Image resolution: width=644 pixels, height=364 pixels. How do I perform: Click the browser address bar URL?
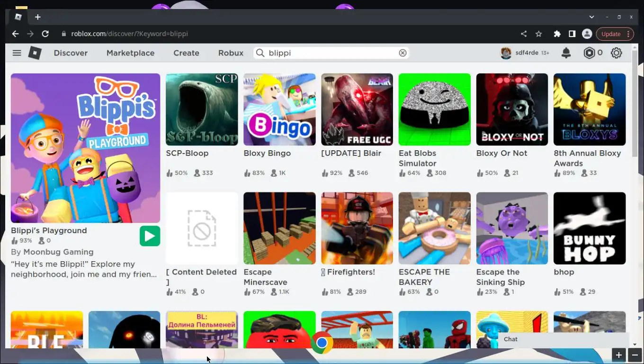(x=130, y=34)
